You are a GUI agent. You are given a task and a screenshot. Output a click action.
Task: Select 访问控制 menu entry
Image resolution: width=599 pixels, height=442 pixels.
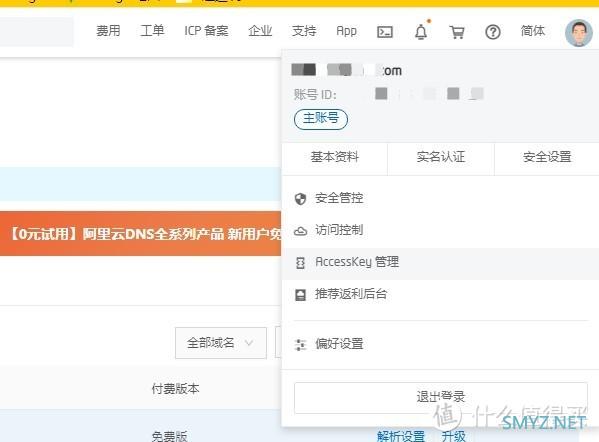[440, 230]
